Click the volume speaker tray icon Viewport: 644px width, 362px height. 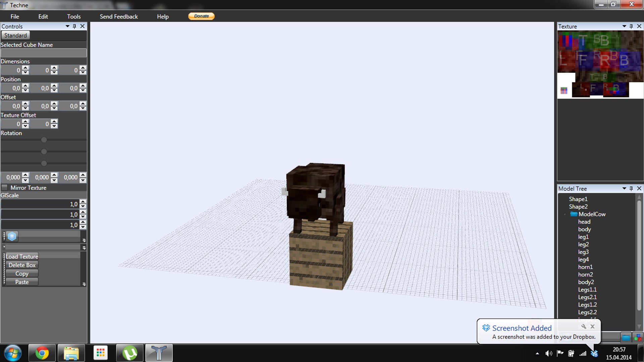549,353
